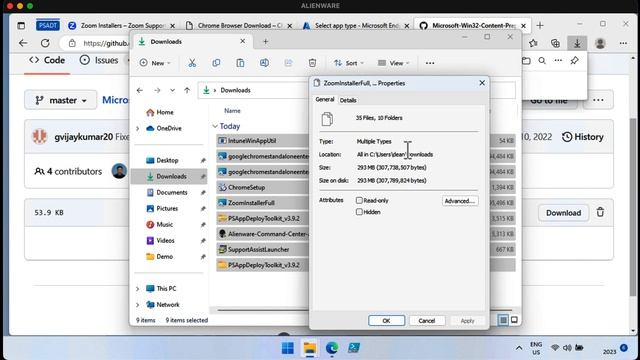This screenshot has width=640, height=360.
Task: Switch to the Details tab in Properties
Action: coord(348,100)
